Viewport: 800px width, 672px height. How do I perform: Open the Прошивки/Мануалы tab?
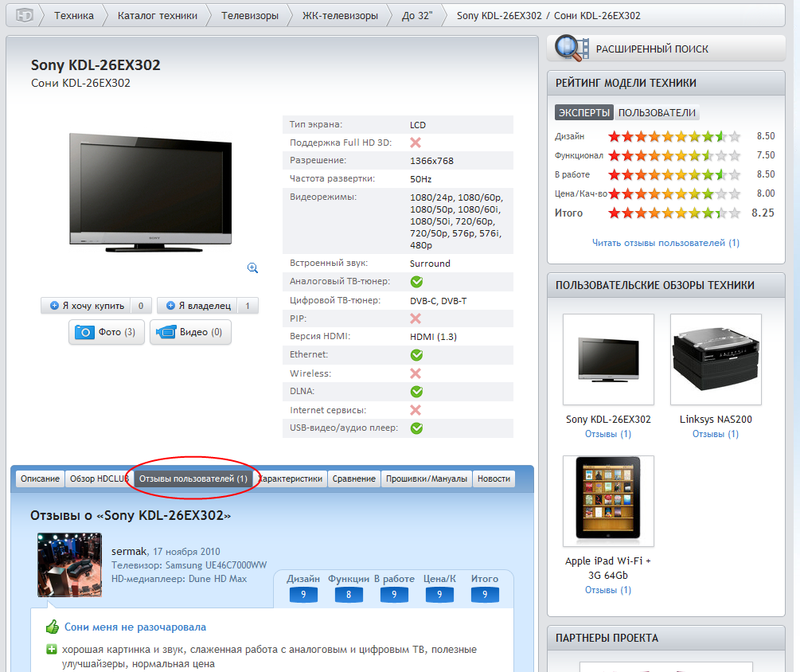[427, 479]
